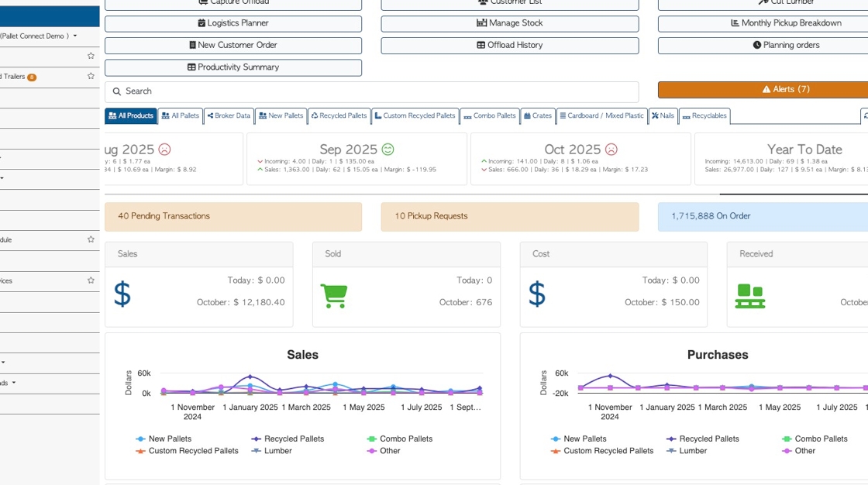Open the Pallet Connect Demo dropdown

(40, 36)
